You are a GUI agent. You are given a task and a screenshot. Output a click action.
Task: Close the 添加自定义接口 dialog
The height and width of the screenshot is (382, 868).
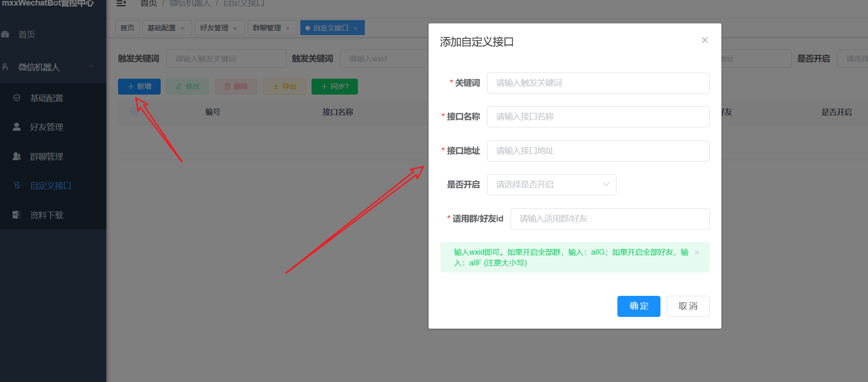(x=705, y=40)
